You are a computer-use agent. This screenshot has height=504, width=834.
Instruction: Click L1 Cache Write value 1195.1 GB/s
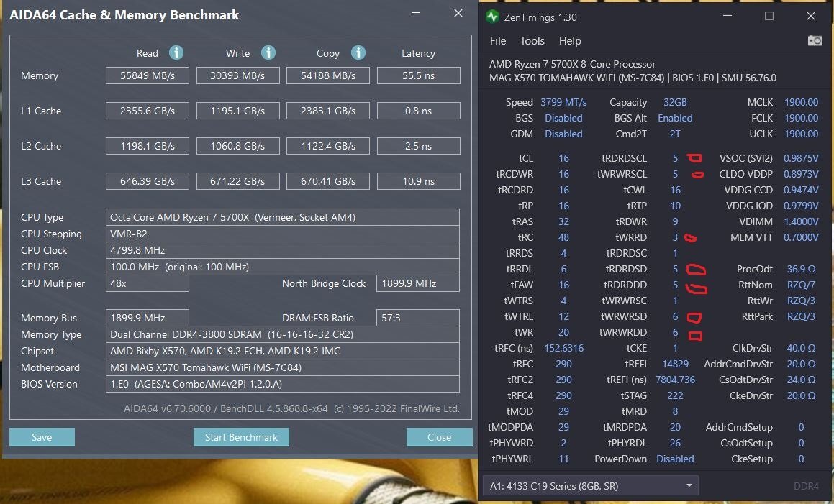[237, 111]
